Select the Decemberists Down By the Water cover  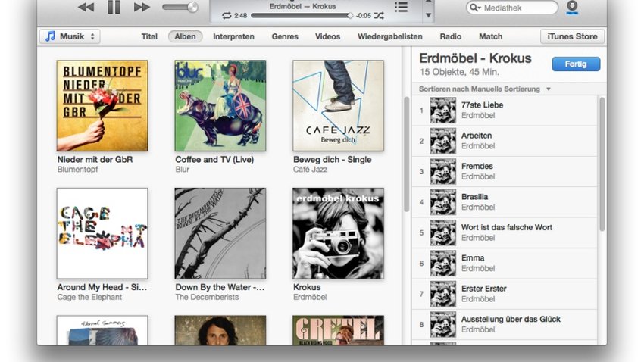220,233
